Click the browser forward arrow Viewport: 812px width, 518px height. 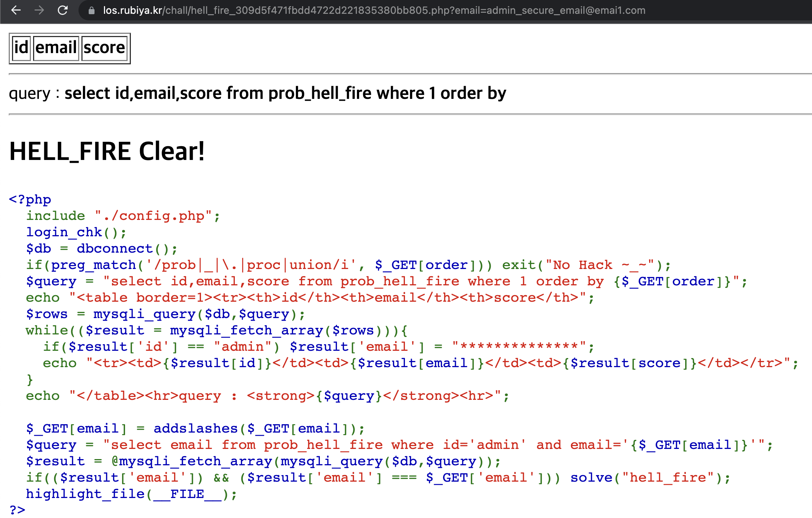(39, 10)
